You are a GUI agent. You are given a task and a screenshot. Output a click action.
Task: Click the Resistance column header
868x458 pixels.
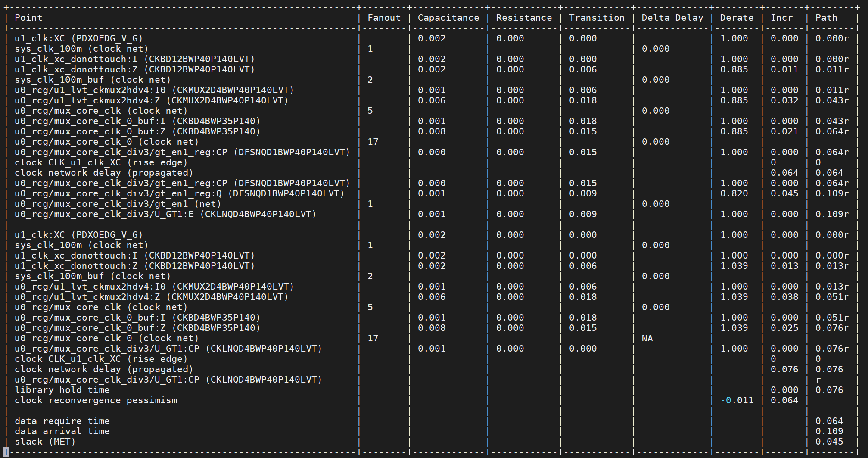click(x=524, y=18)
